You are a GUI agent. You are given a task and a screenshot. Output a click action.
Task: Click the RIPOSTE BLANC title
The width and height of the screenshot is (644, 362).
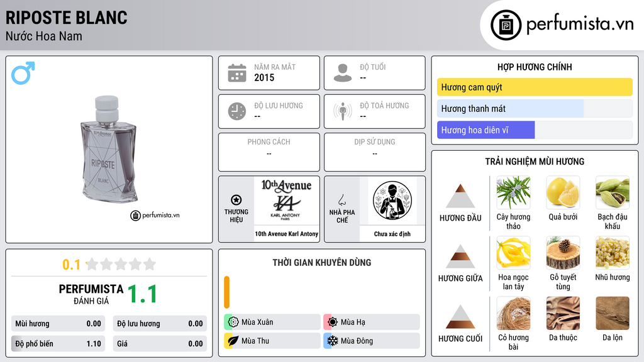point(67,18)
